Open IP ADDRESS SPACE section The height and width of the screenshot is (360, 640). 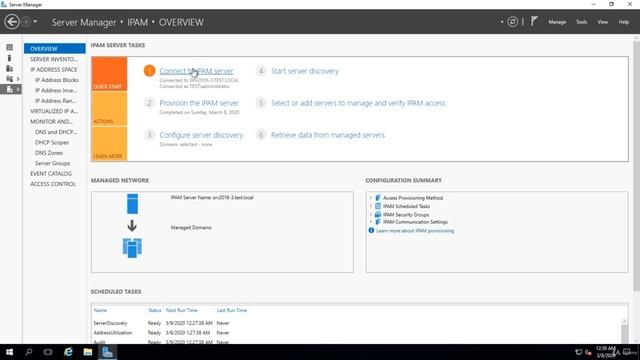click(53, 70)
